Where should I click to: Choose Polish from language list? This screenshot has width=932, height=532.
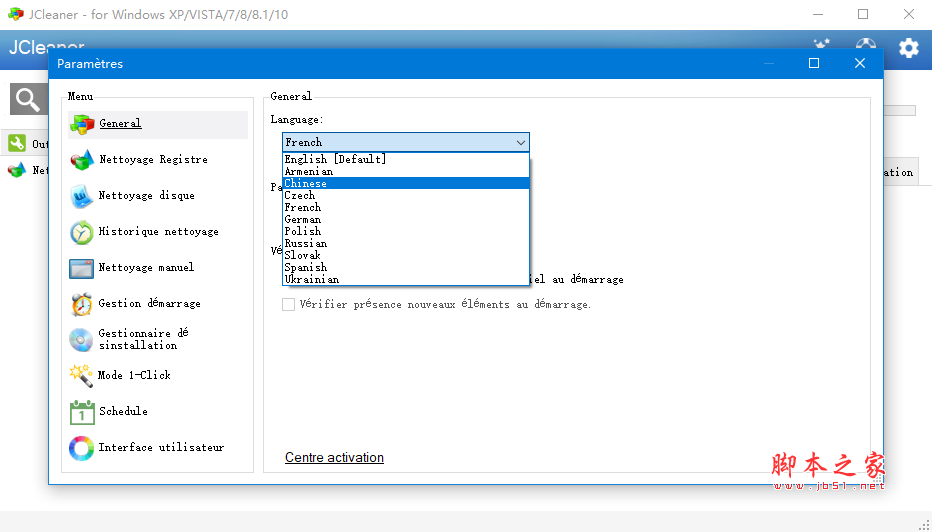pos(406,231)
